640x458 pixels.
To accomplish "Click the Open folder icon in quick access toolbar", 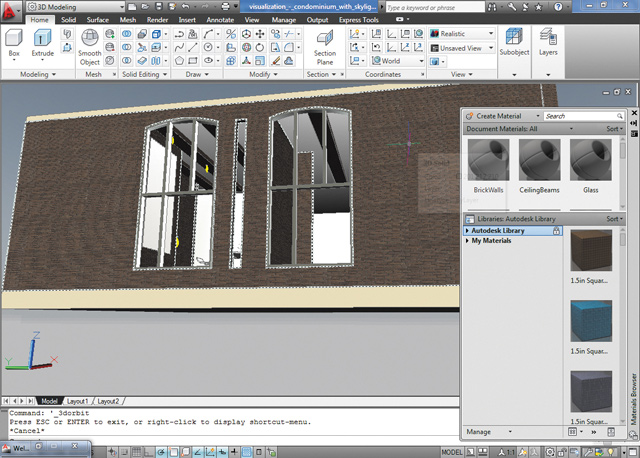I will coord(145,7).
